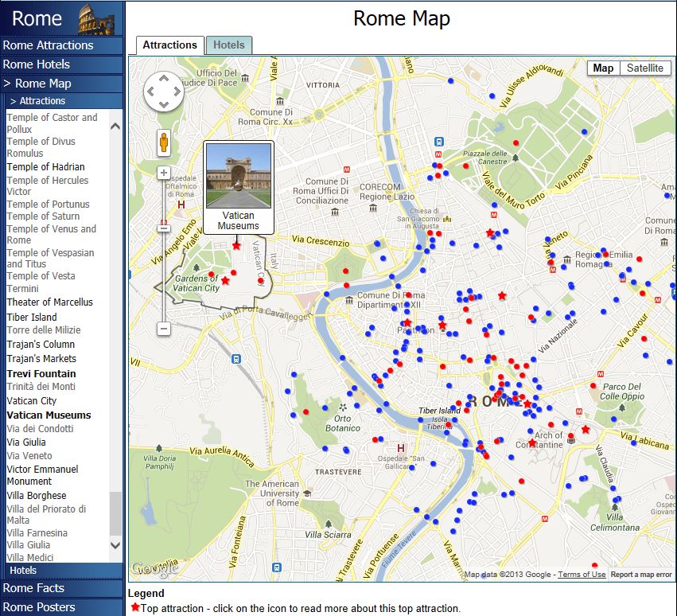Select Trinità dei Monti in list
The image size is (677, 616).
click(41, 387)
